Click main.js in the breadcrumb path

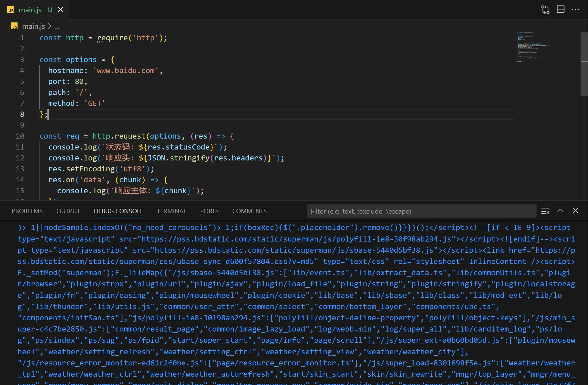[33, 26]
